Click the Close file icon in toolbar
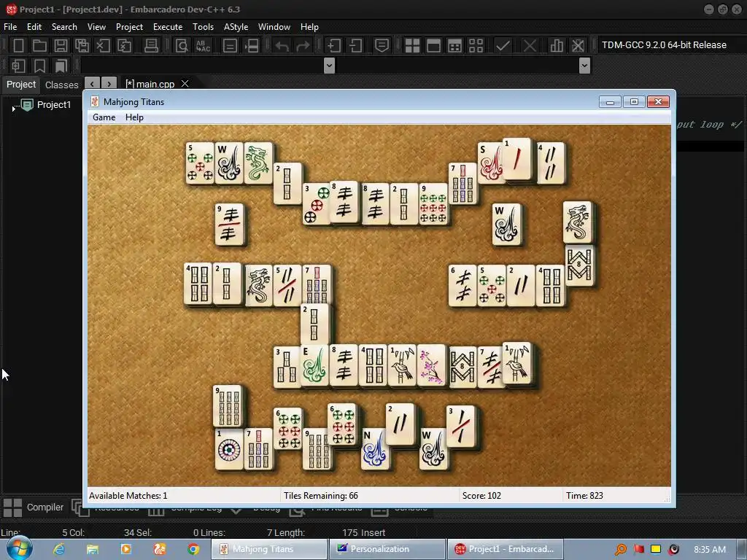Viewport: 747px width, 560px height. pos(103,46)
